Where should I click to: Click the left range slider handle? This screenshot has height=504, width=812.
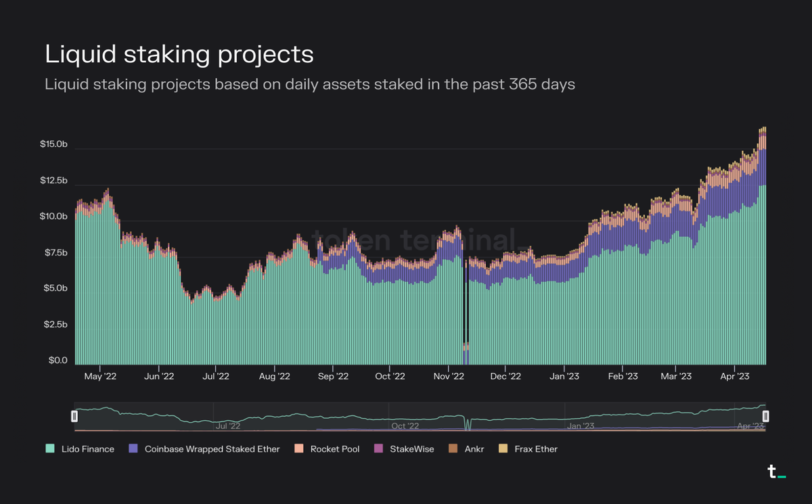74,415
